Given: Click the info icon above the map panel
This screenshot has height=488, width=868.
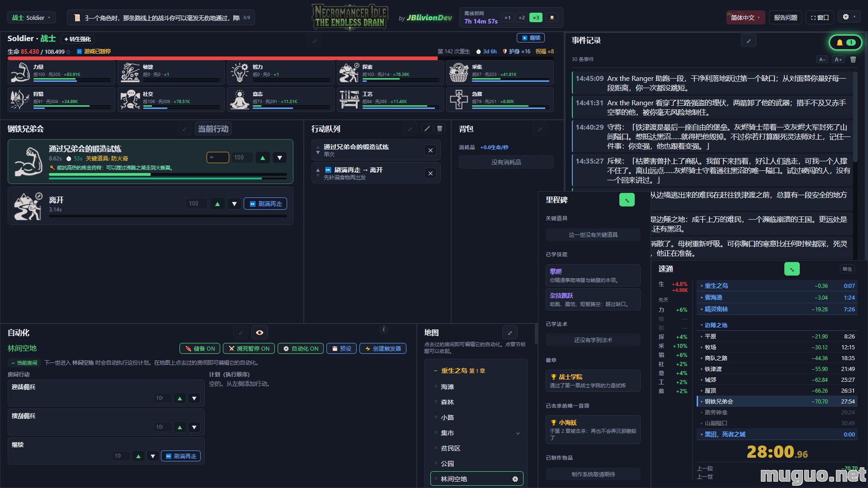Looking at the screenshot, I should [383, 329].
